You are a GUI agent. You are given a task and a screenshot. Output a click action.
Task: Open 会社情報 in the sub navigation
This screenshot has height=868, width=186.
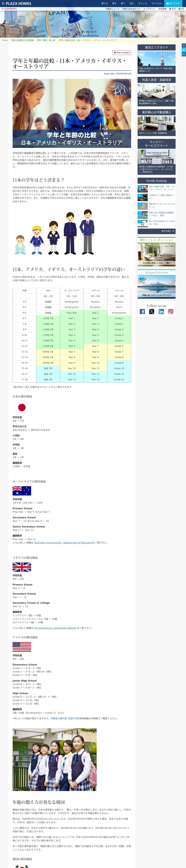point(162,9)
